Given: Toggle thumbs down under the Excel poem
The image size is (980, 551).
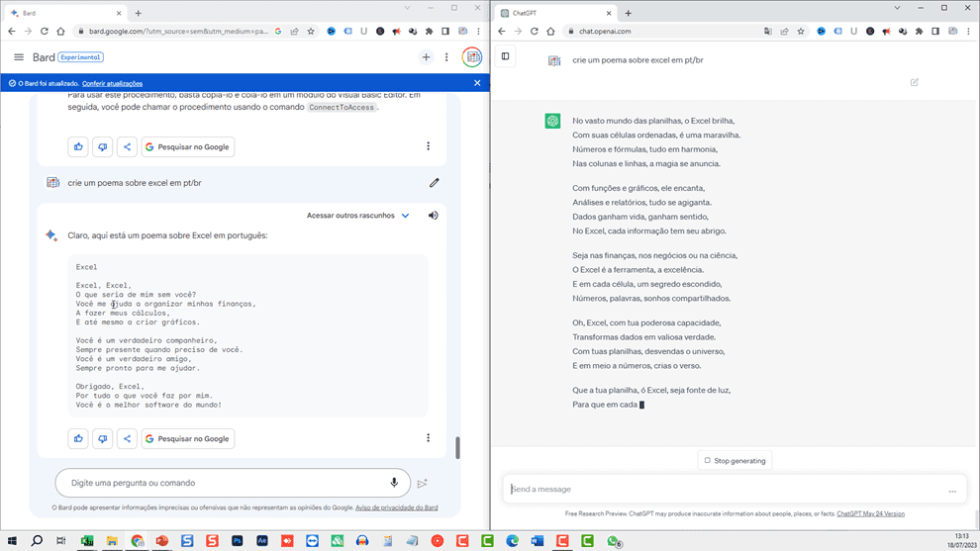Looking at the screenshot, I should [103, 438].
